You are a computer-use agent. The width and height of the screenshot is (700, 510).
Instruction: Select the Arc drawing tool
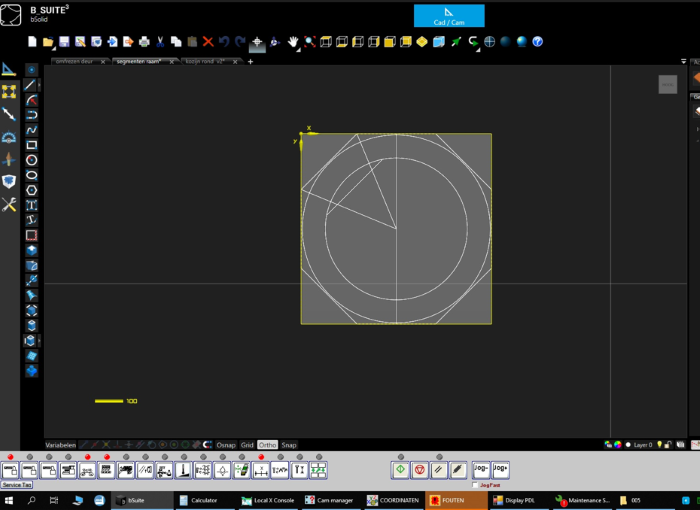[x=31, y=100]
